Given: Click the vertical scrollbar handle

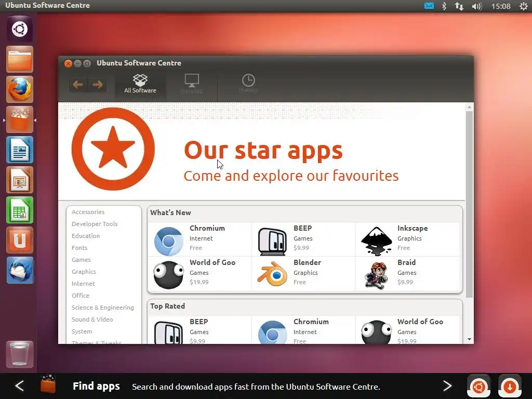Looking at the screenshot, I should point(469,205).
